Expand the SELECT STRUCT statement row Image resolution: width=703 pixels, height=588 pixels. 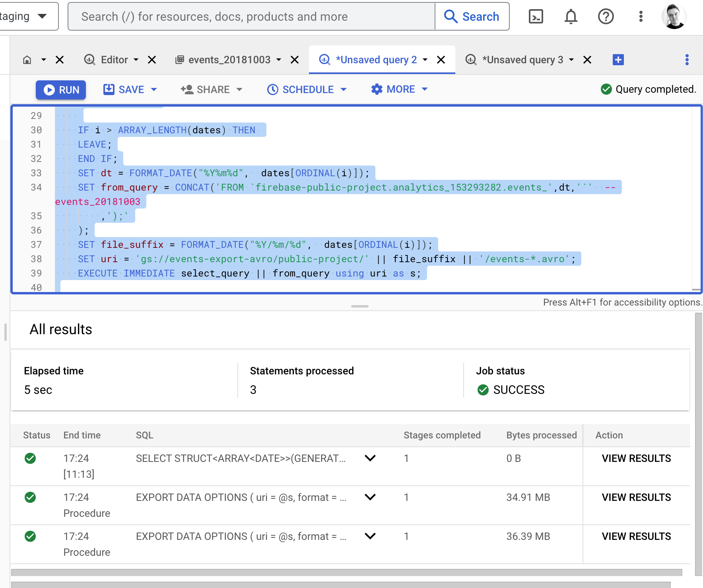tap(370, 458)
